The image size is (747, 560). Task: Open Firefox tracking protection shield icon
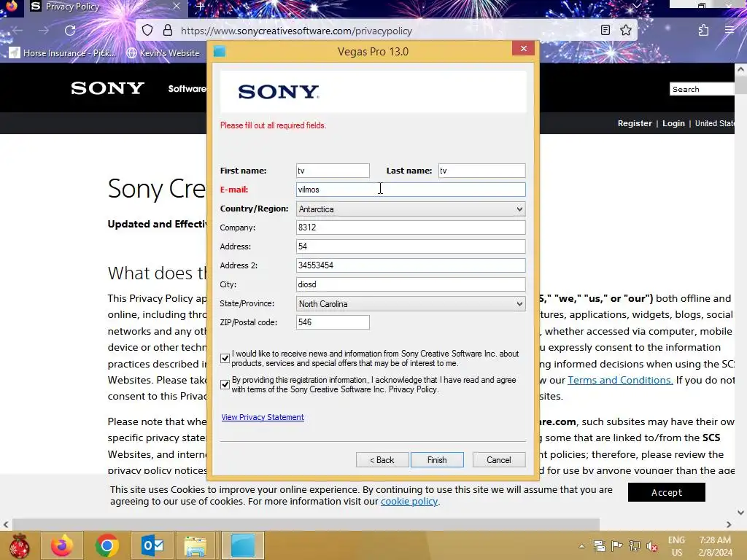(x=147, y=31)
